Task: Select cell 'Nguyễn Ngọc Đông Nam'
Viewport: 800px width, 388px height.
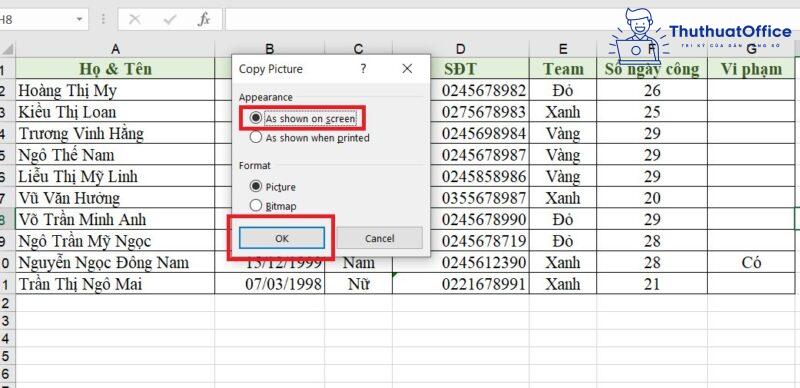Action: click(x=115, y=262)
